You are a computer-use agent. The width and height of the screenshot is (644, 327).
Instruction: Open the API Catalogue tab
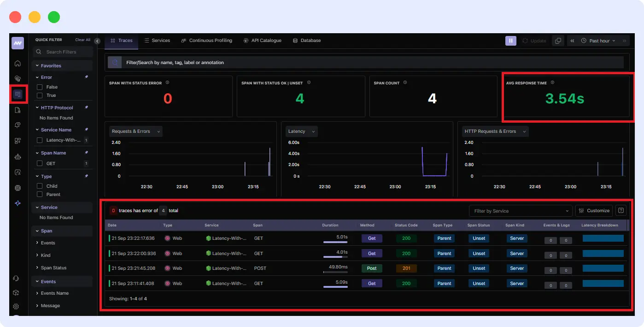pyautogui.click(x=263, y=40)
